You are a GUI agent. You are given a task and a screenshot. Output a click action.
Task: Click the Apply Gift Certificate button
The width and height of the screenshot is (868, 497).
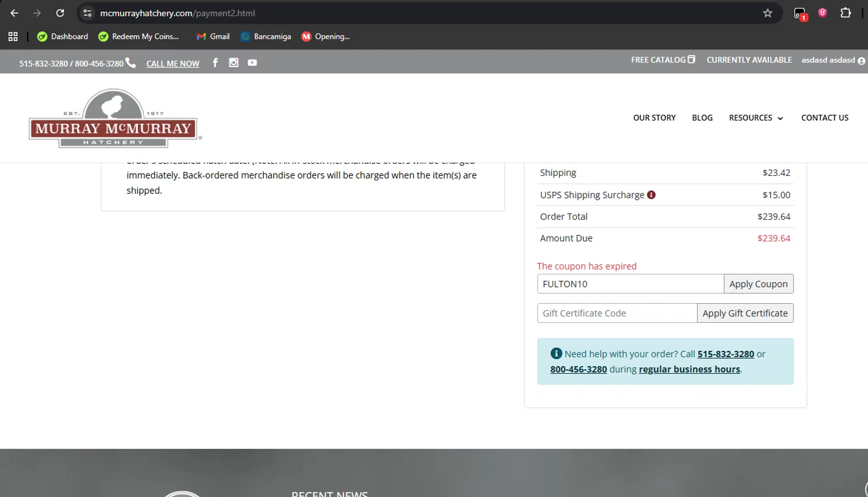click(x=745, y=313)
